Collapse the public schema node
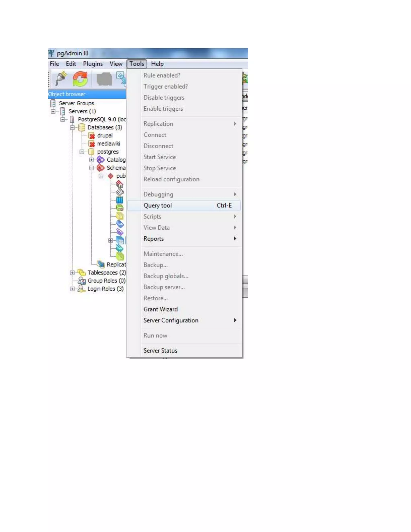 pos(101,176)
